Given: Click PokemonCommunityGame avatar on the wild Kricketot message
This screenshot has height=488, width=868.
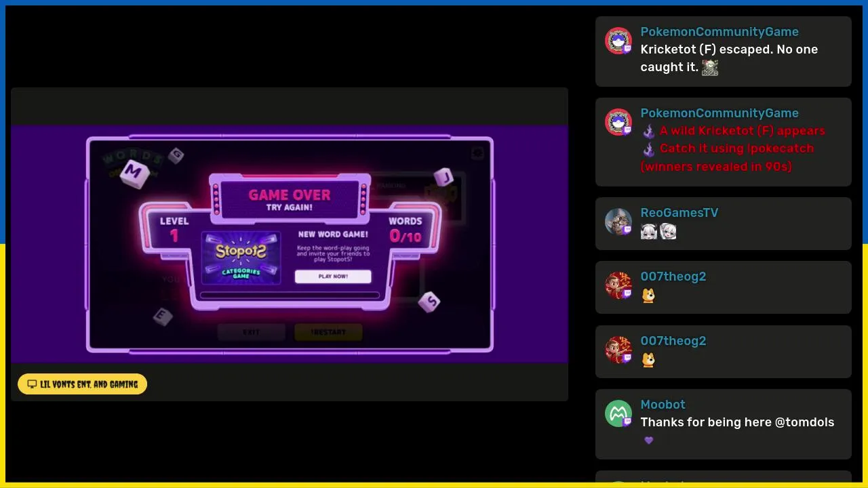Looking at the screenshot, I should tap(618, 123).
